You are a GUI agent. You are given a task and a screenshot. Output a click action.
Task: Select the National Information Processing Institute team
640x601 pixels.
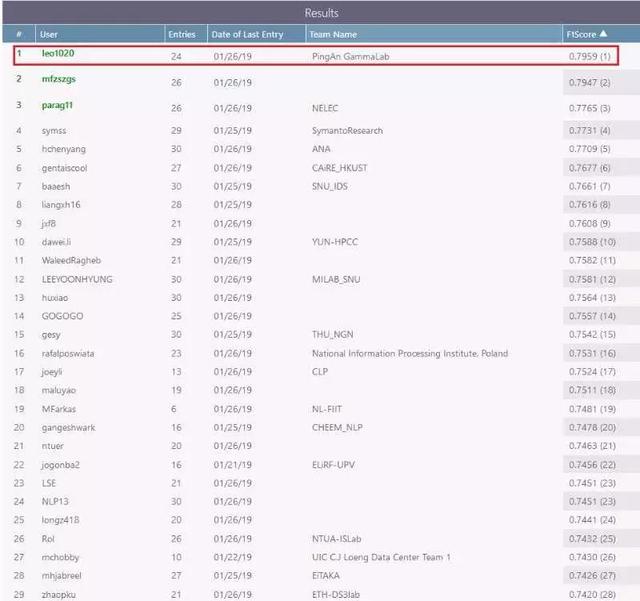pyautogui.click(x=410, y=353)
